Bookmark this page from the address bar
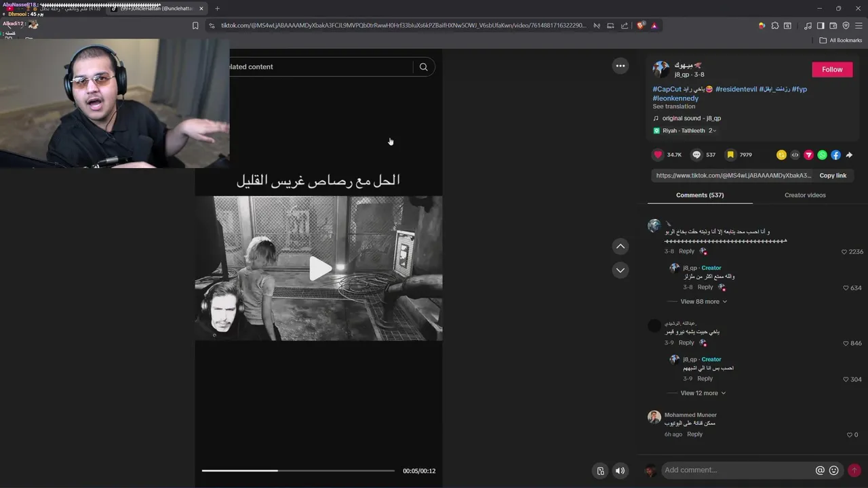 click(x=195, y=26)
